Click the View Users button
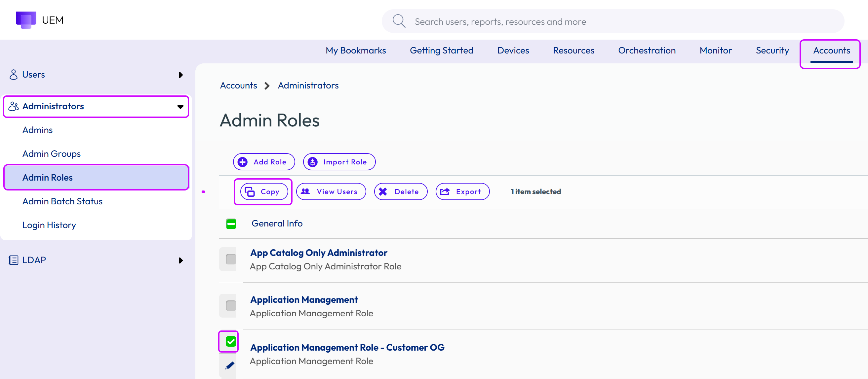 (x=331, y=191)
